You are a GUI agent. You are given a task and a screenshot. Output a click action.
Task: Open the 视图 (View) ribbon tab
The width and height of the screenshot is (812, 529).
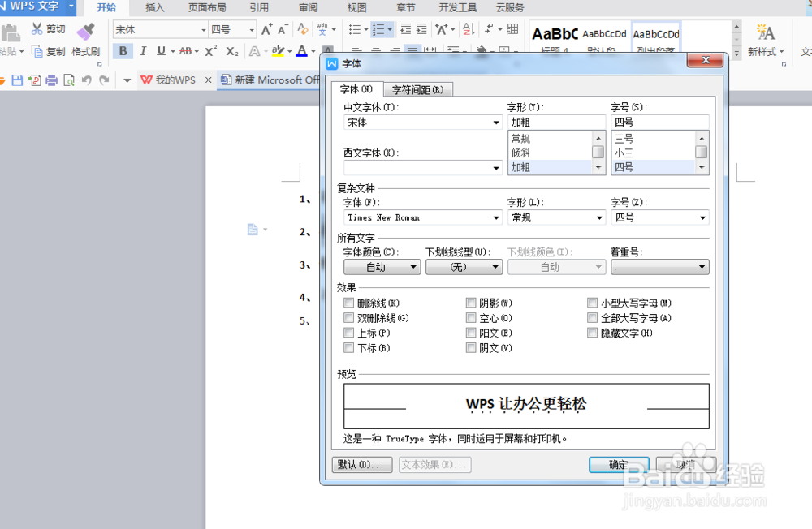(356, 8)
